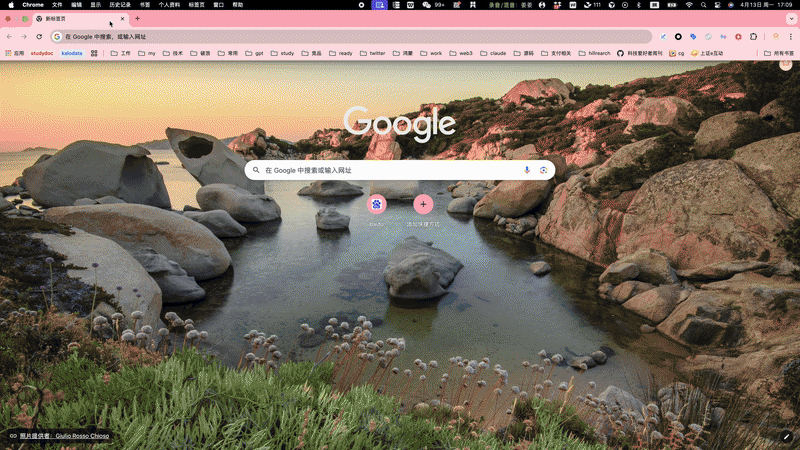Viewport: 800px width, 450px height.
Task: Click the menu bar date and time
Action: (766, 5)
